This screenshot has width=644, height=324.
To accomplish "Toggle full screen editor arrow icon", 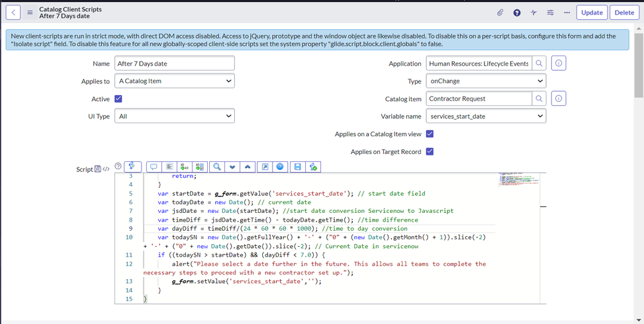I will pyautogui.click(x=265, y=167).
